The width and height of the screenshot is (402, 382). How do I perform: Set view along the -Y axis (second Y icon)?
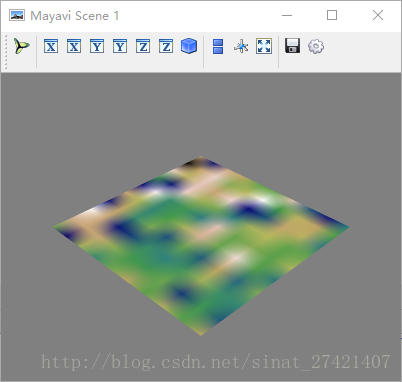point(120,46)
